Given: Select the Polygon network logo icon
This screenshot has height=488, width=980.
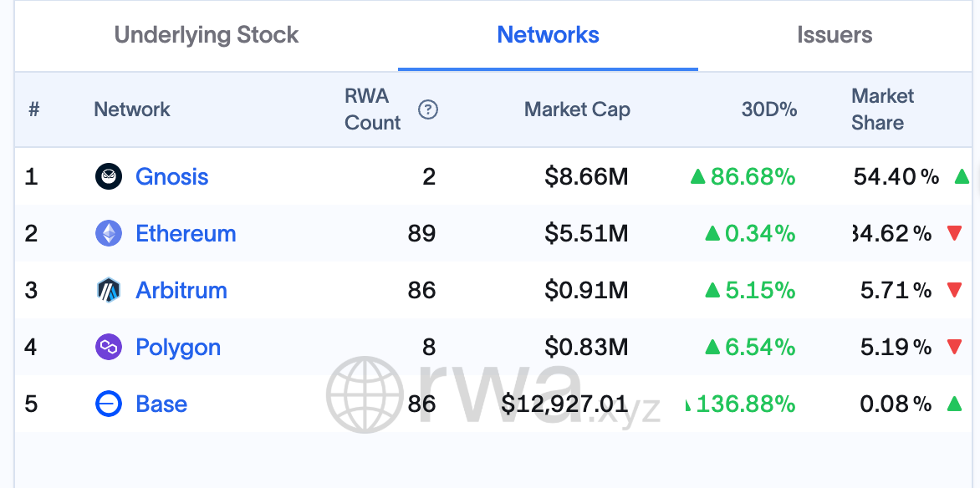Looking at the screenshot, I should point(108,347).
